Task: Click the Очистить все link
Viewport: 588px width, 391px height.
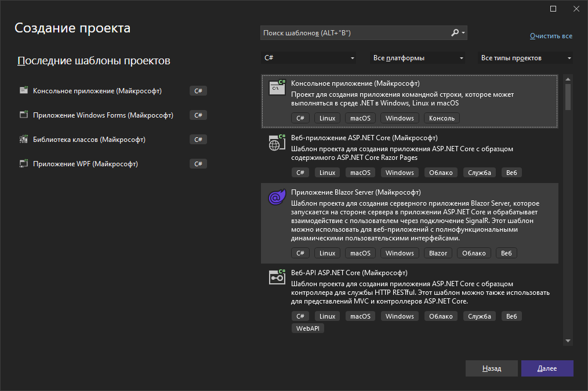Action: tap(551, 36)
